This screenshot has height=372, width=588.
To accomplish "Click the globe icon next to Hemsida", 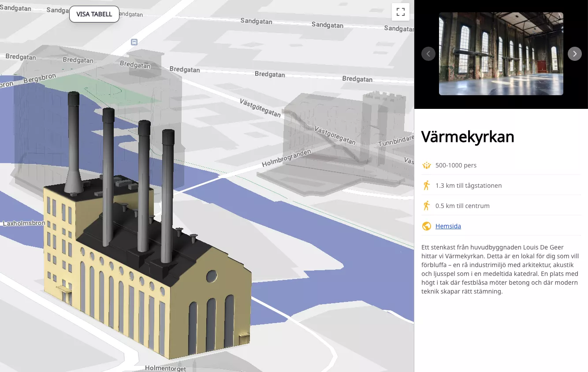I will (x=426, y=226).
